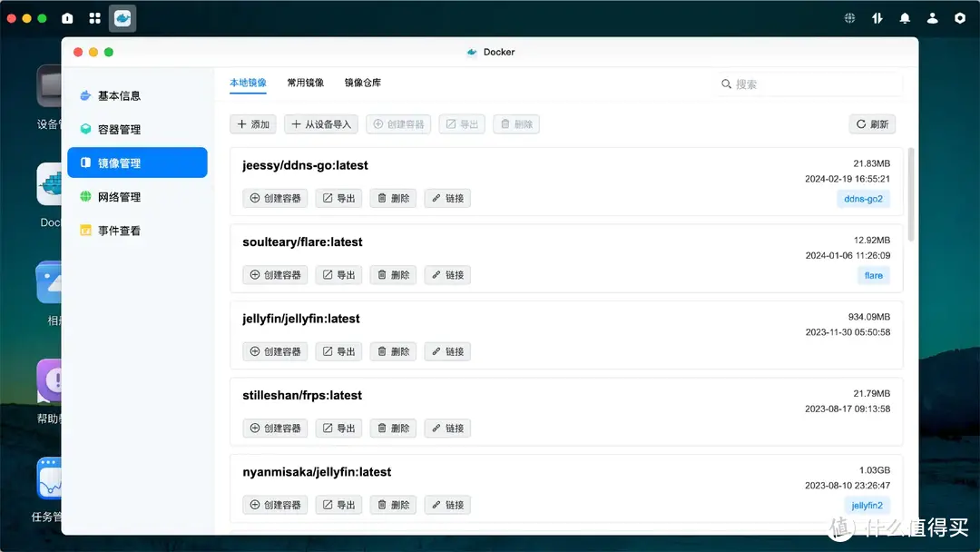Export the stilleshan/frps:latest image

click(338, 429)
